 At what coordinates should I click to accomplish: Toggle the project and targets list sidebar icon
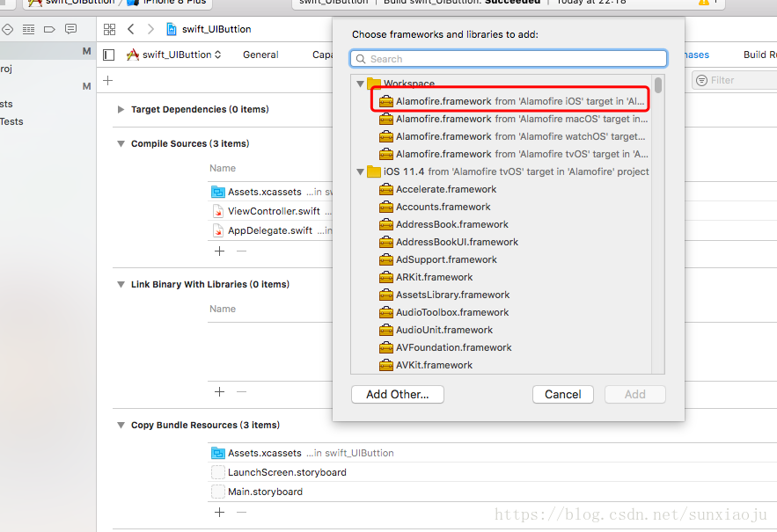click(108, 55)
